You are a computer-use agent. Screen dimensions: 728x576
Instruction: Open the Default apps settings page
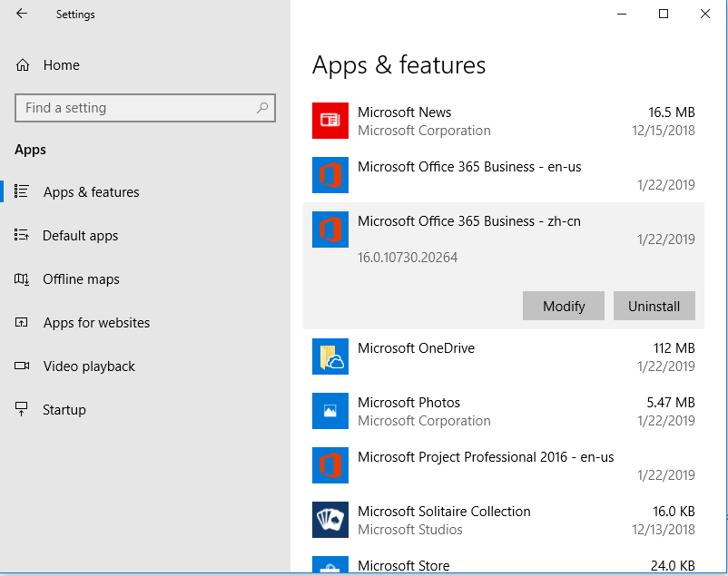tap(80, 236)
